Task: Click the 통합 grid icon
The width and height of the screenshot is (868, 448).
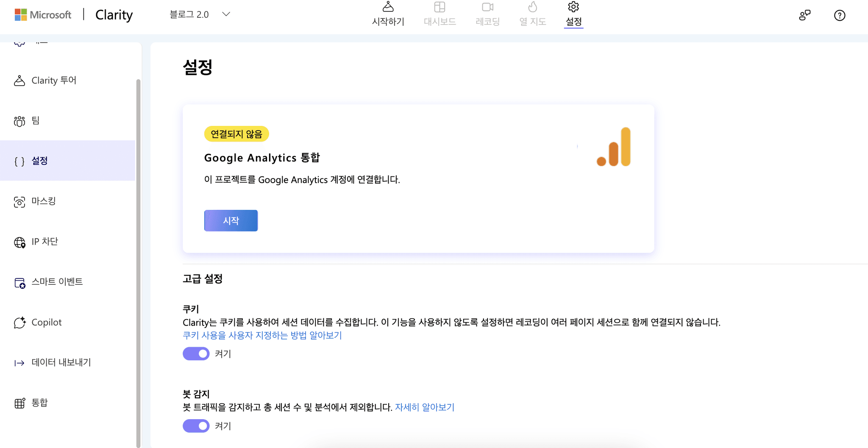Action: click(19, 403)
